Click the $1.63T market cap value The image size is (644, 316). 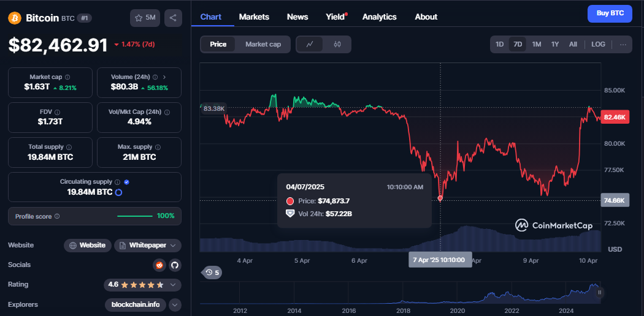36,87
